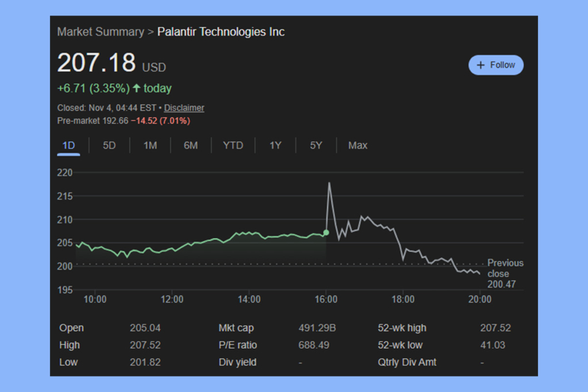Open the 1Y chart tab
The image size is (588, 392).
pos(275,145)
